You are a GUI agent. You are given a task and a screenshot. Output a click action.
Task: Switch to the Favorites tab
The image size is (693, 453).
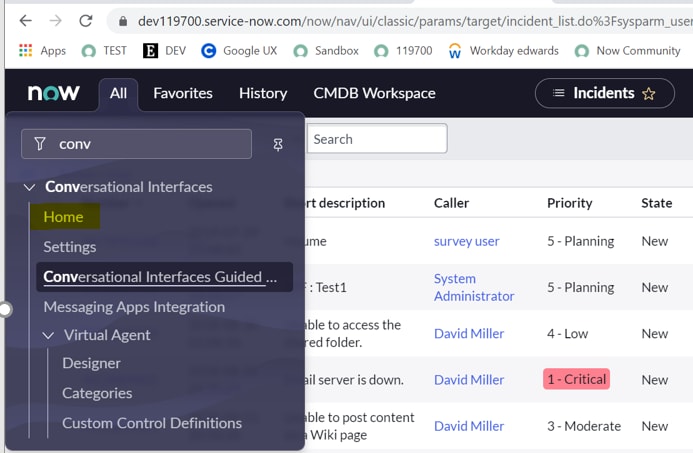(183, 93)
